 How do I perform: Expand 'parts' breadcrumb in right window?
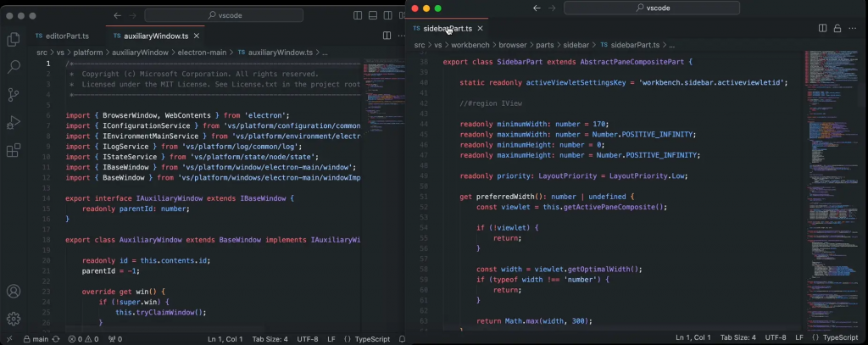545,45
